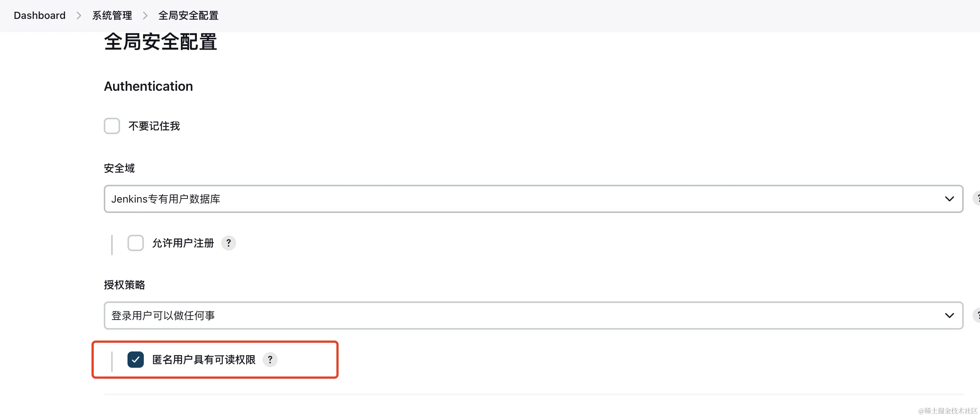980x417 pixels.
Task: Uncheck the 匿名用户具有可读权限 checkbox
Action: coord(135,360)
